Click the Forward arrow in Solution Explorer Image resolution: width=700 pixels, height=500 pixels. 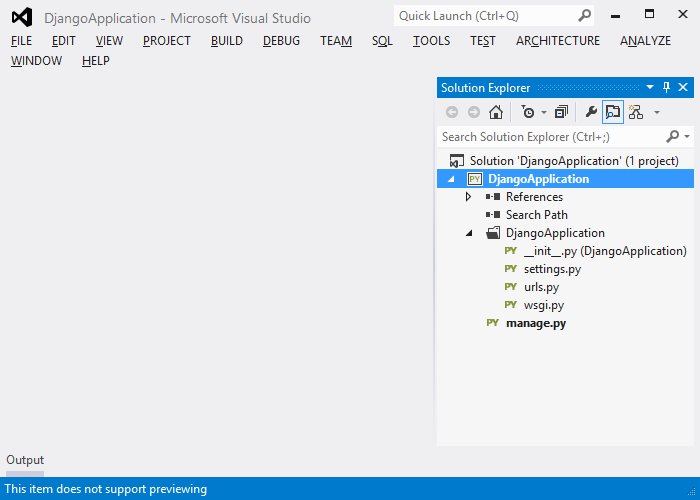474,112
